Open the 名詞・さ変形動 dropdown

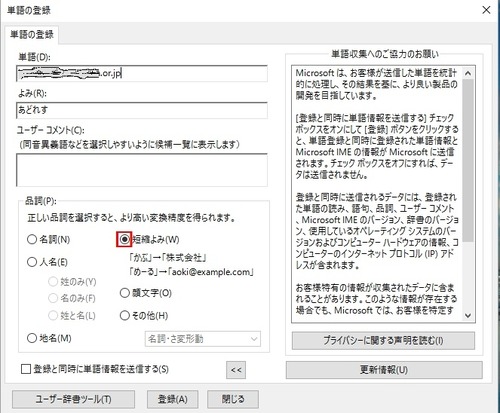click(203, 339)
